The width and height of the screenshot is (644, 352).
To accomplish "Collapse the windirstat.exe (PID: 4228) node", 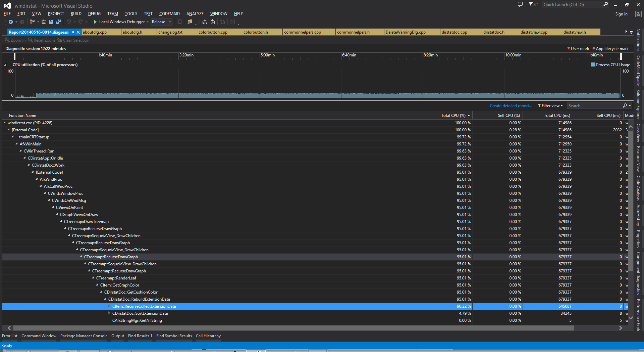I will click(5, 123).
